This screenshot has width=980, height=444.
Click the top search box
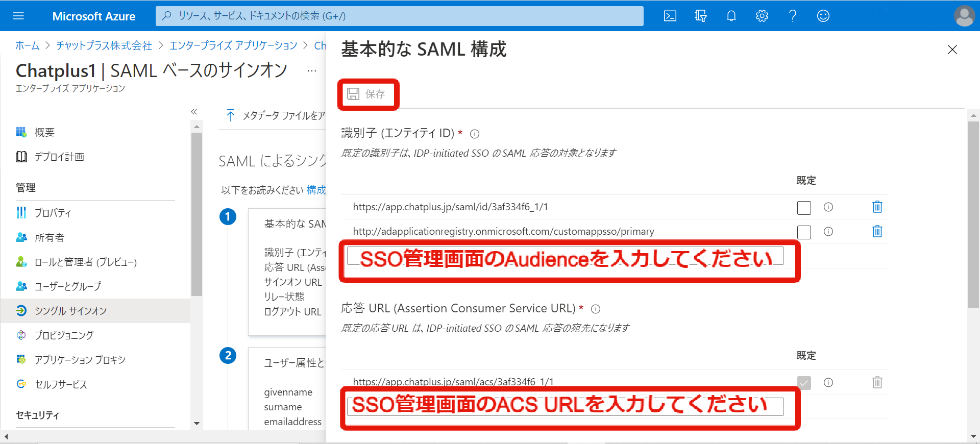point(400,16)
